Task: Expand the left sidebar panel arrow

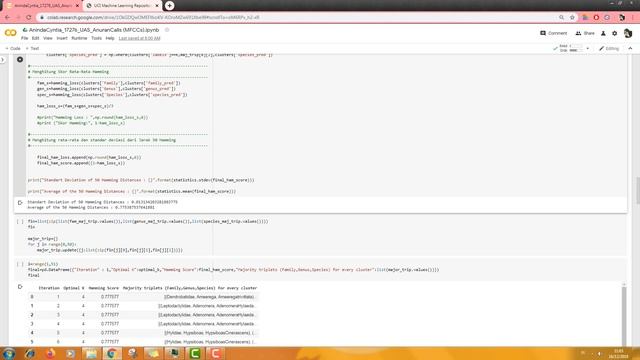Action: coord(3,60)
